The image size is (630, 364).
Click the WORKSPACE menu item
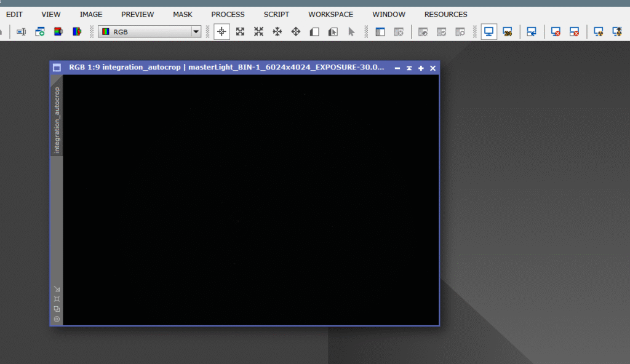point(330,14)
